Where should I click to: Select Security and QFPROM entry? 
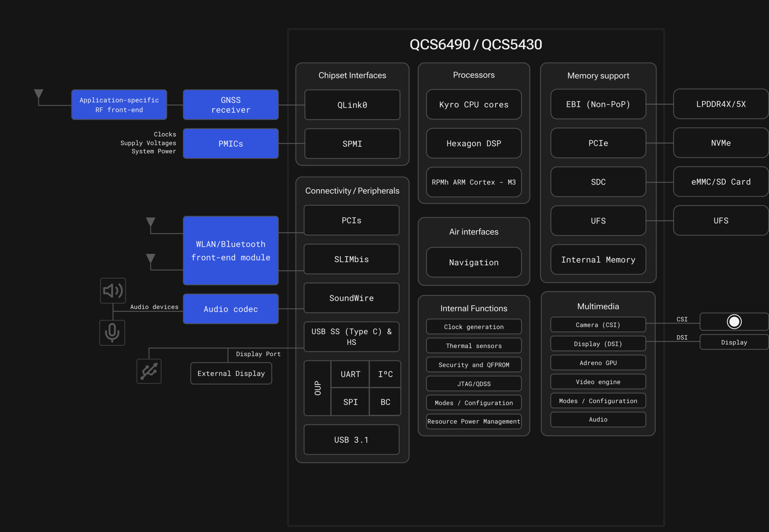[x=474, y=365]
